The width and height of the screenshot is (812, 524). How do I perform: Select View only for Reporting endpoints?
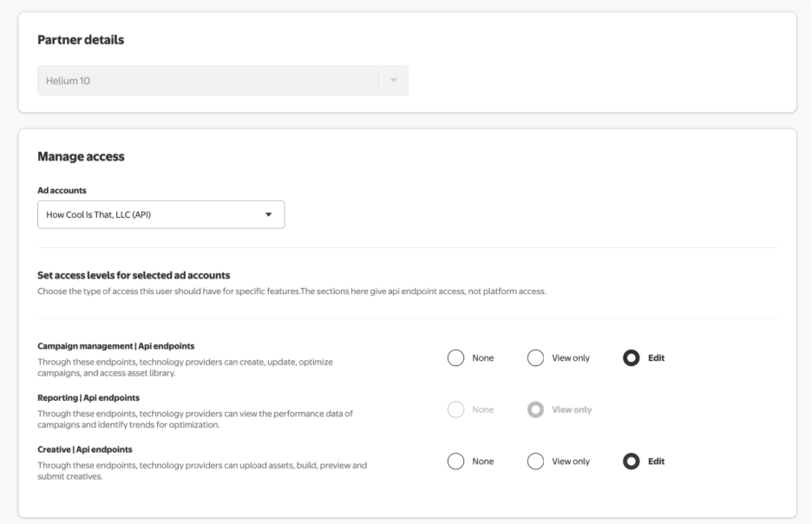(x=536, y=409)
